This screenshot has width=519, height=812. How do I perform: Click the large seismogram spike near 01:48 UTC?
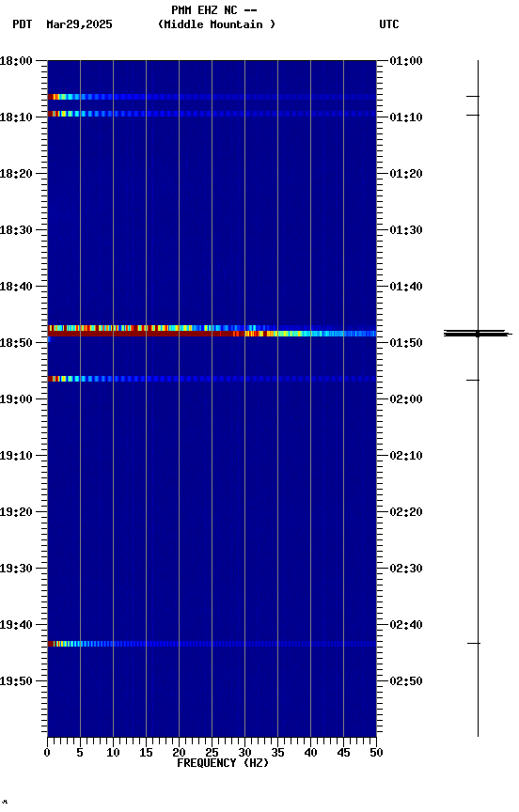coord(478,334)
